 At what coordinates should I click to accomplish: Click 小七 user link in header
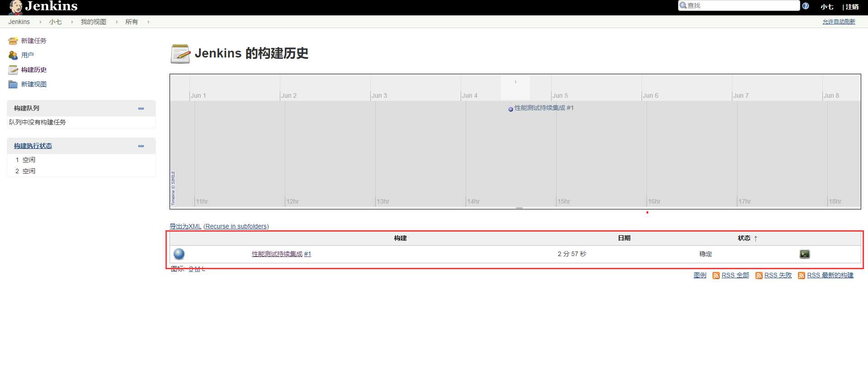[x=827, y=7]
